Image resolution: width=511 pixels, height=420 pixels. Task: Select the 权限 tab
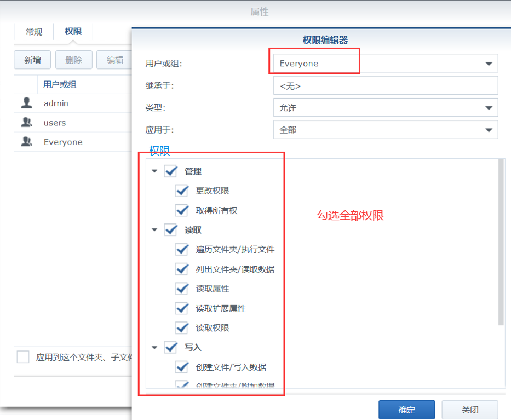point(73,32)
